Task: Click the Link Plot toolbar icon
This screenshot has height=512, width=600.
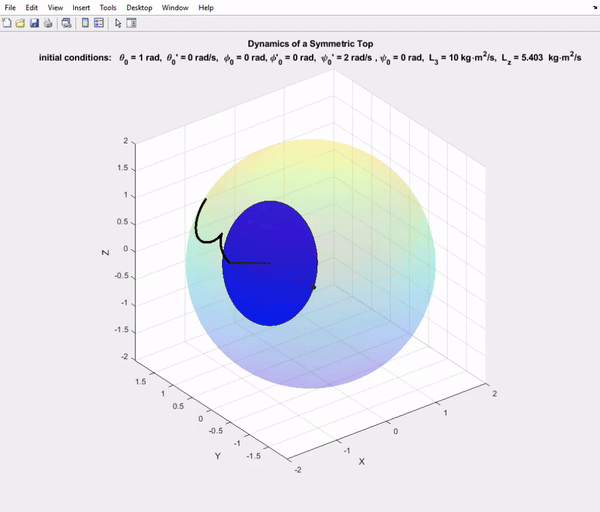Action: 67,23
